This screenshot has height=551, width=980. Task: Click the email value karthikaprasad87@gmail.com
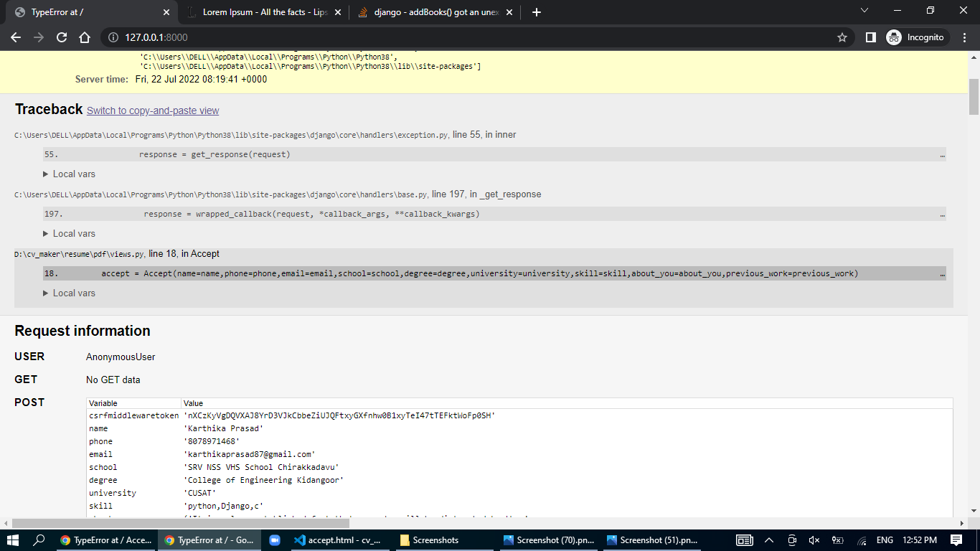pyautogui.click(x=250, y=454)
